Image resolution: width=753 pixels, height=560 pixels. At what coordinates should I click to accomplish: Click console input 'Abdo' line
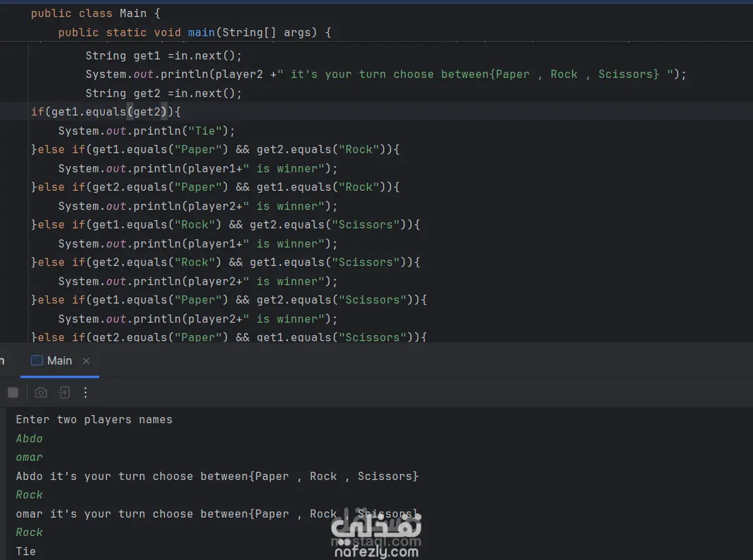click(29, 438)
